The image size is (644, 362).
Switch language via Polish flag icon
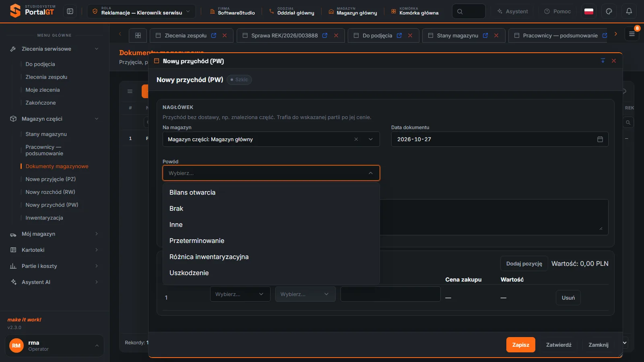pos(589,11)
